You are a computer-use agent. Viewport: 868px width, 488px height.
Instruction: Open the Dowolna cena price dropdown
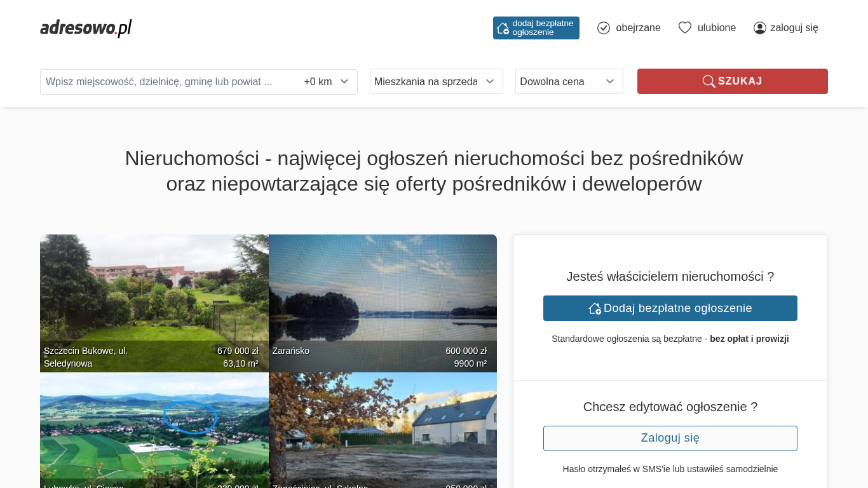coord(569,81)
